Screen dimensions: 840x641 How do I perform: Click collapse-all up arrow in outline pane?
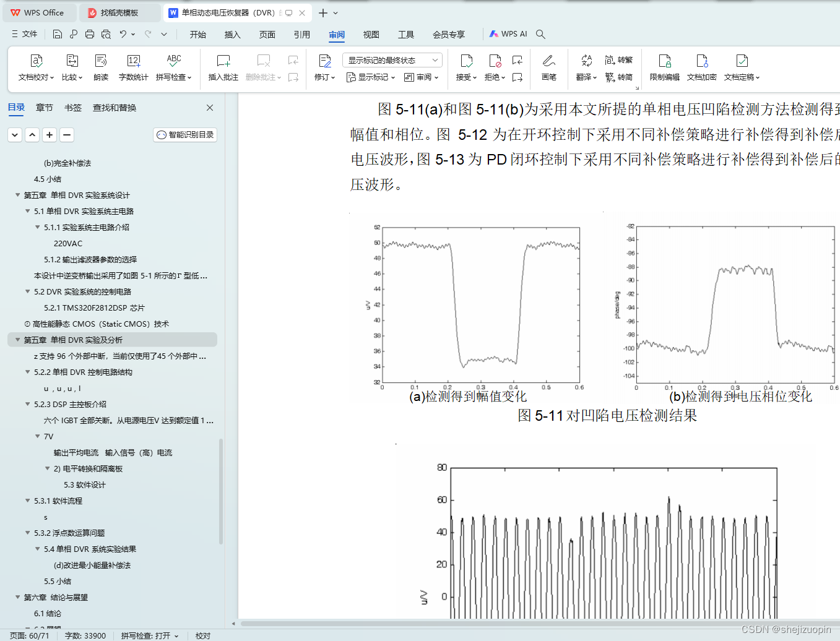32,134
